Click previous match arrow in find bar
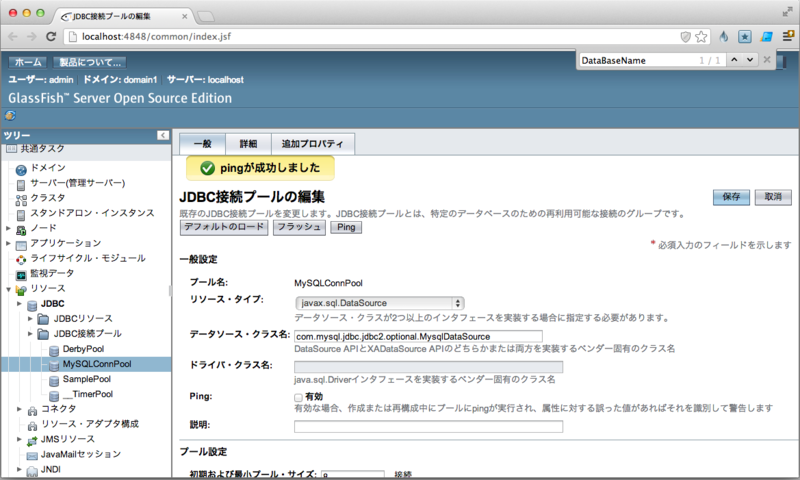800x480 pixels. click(x=735, y=60)
